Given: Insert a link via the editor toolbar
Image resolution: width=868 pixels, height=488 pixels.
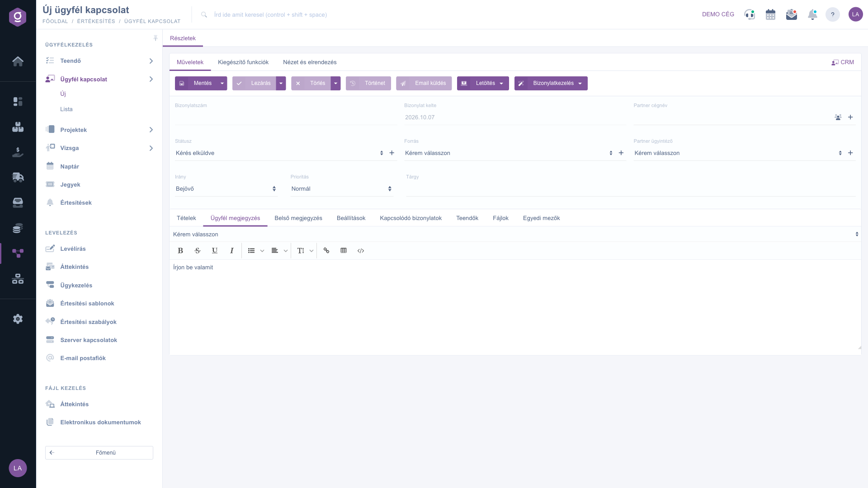Looking at the screenshot, I should [326, 251].
